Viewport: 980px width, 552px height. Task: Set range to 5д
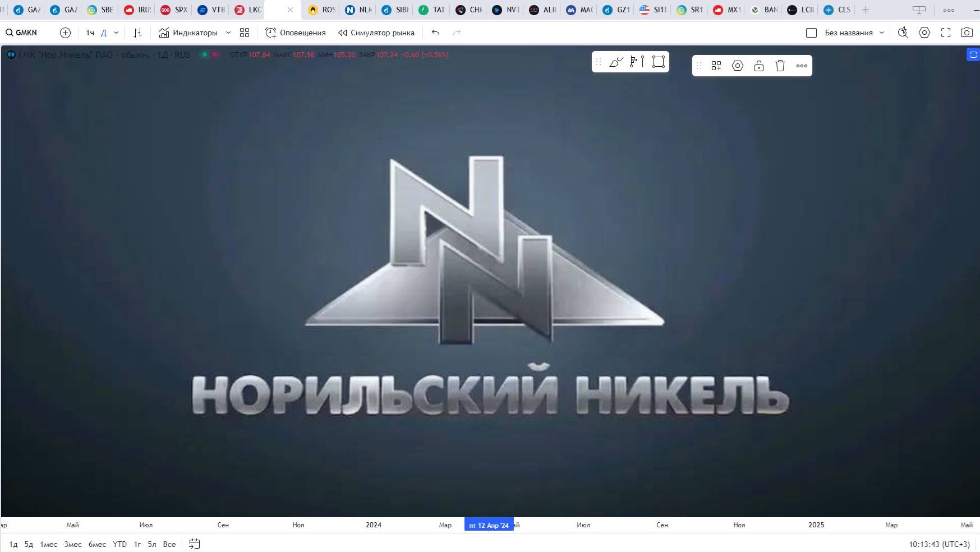tap(29, 544)
